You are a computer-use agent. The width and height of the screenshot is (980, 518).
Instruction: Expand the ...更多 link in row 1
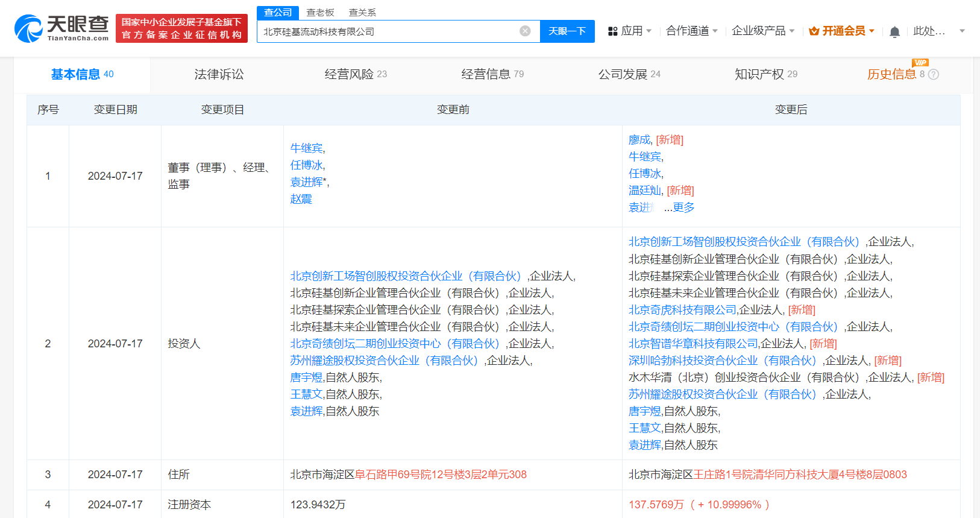click(679, 207)
